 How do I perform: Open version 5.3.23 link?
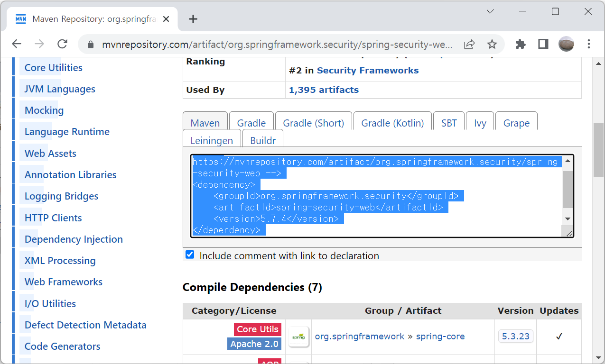pos(516,337)
